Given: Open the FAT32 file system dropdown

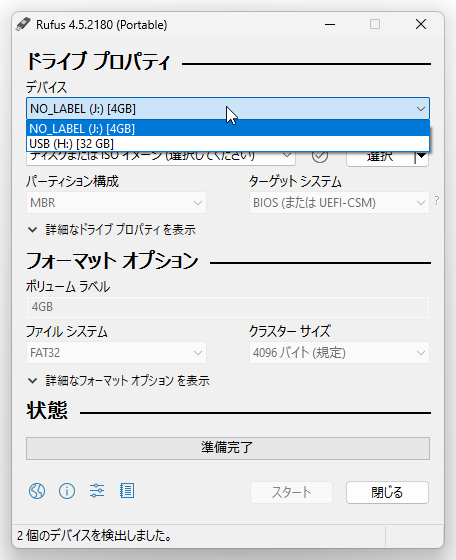Looking at the screenshot, I should click(x=116, y=353).
